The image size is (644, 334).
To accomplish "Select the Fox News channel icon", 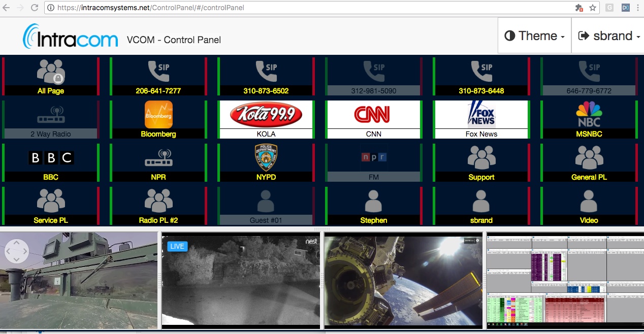I will 481,115.
